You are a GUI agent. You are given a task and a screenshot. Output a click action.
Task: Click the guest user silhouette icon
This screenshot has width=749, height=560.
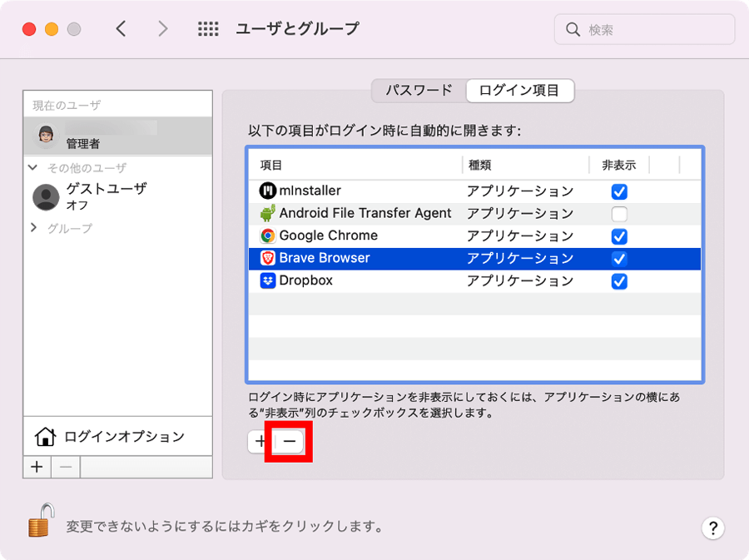pos(46,196)
